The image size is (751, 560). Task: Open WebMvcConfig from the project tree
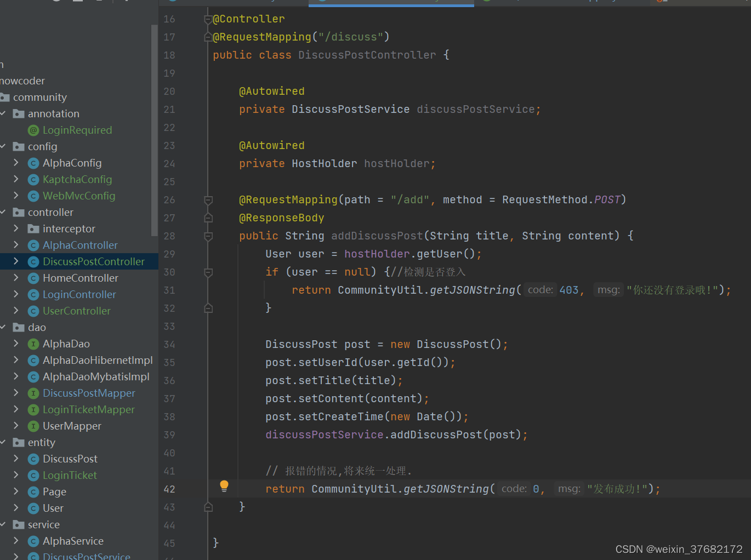(x=79, y=196)
